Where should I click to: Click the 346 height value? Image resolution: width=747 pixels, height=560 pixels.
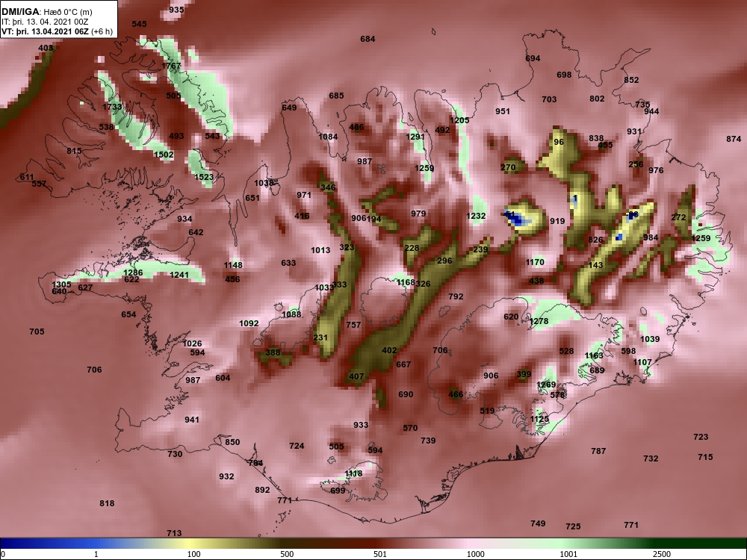pyautogui.click(x=328, y=187)
